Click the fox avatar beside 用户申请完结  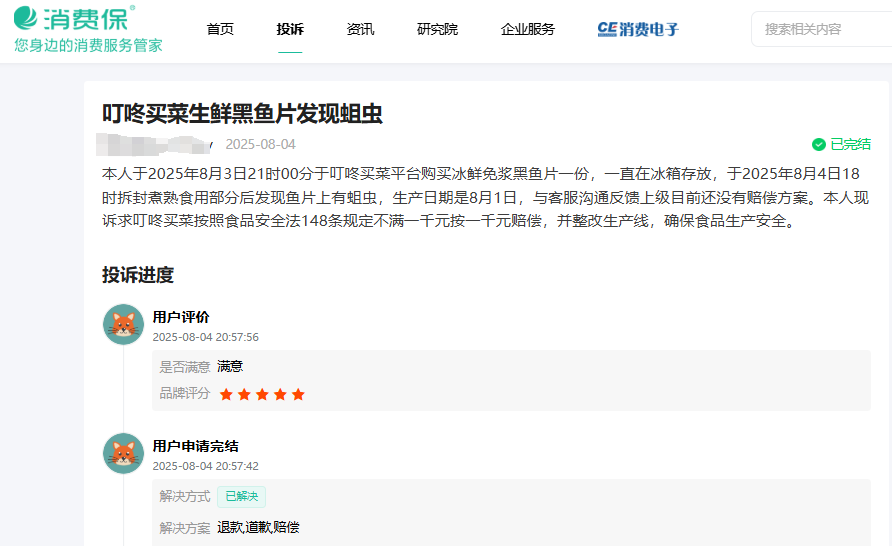123,453
